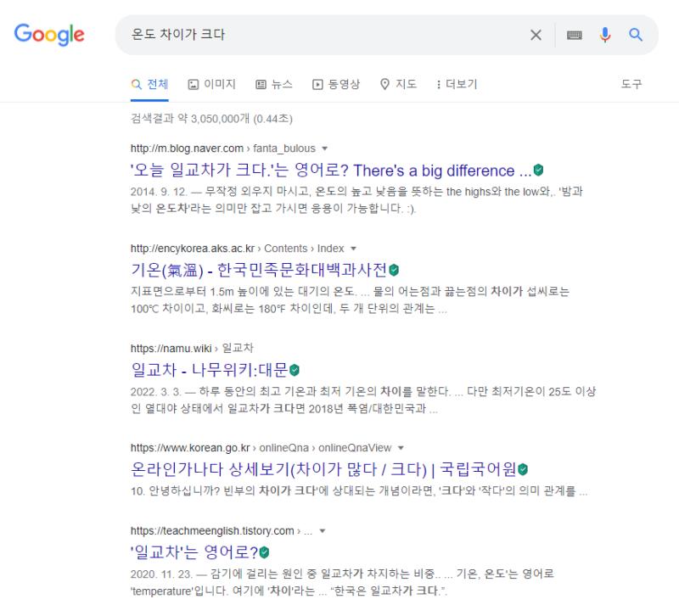Expand dropdown arrow beside encykorea.aks.ac.kr URL

click(353, 249)
